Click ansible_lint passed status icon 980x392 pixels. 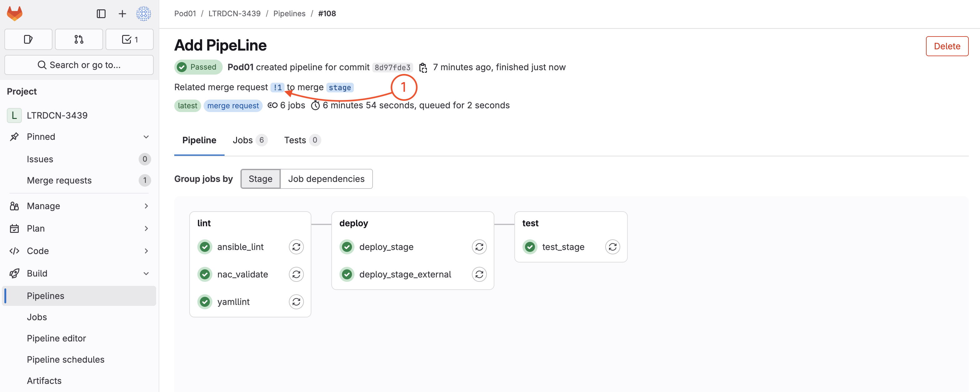(205, 247)
